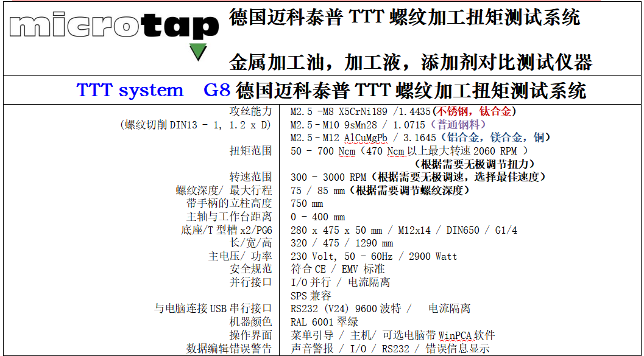Viewport: 644px width, 356px height.
Task: Click label '主轴与工作台距离'
Action: [x=229, y=217]
